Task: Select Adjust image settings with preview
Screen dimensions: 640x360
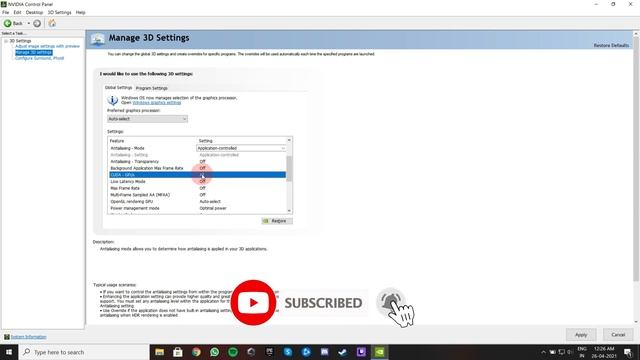Action: click(47, 46)
